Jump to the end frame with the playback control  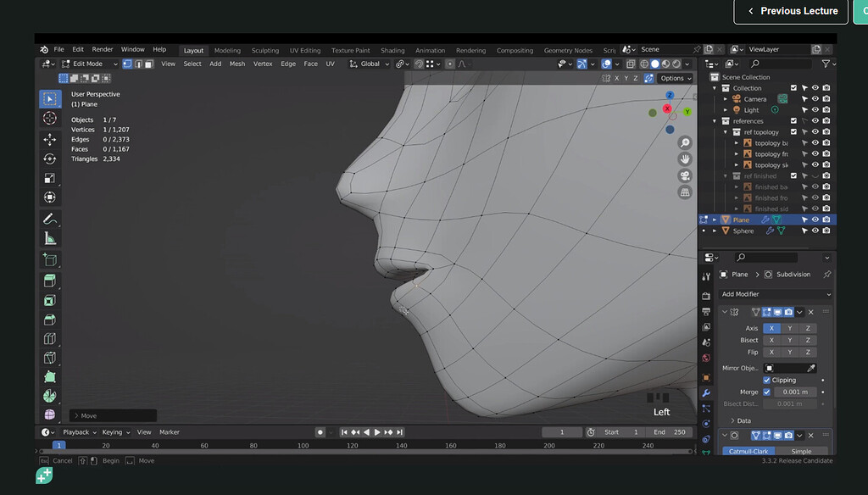click(398, 431)
